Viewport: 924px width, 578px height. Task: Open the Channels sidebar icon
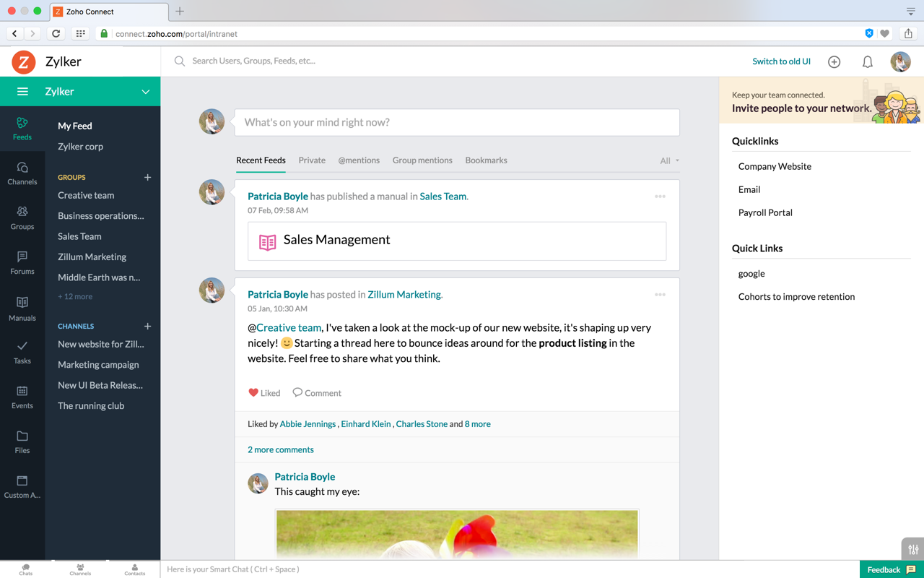(22, 173)
